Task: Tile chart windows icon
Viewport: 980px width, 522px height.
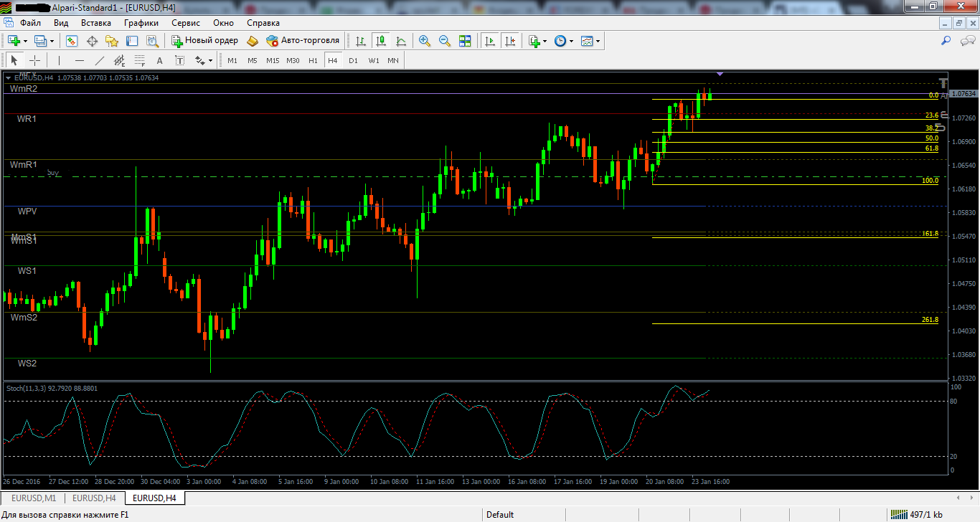Action: [465, 41]
